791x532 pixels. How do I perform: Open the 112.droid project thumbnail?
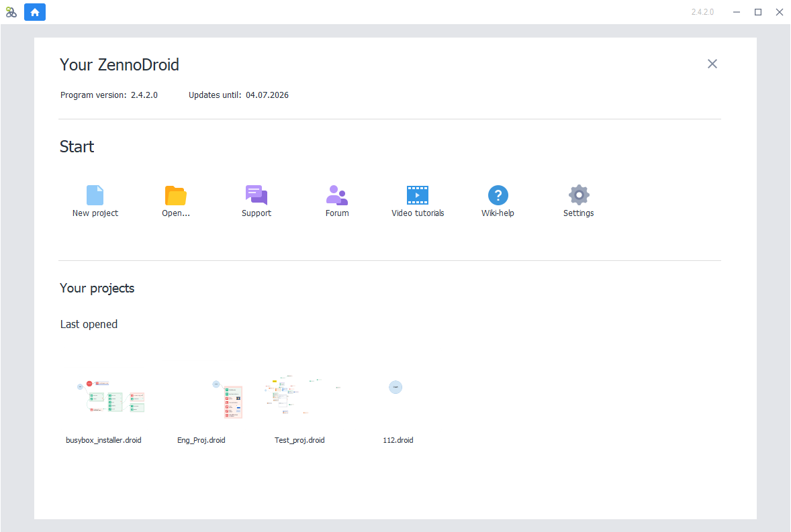tap(395, 387)
